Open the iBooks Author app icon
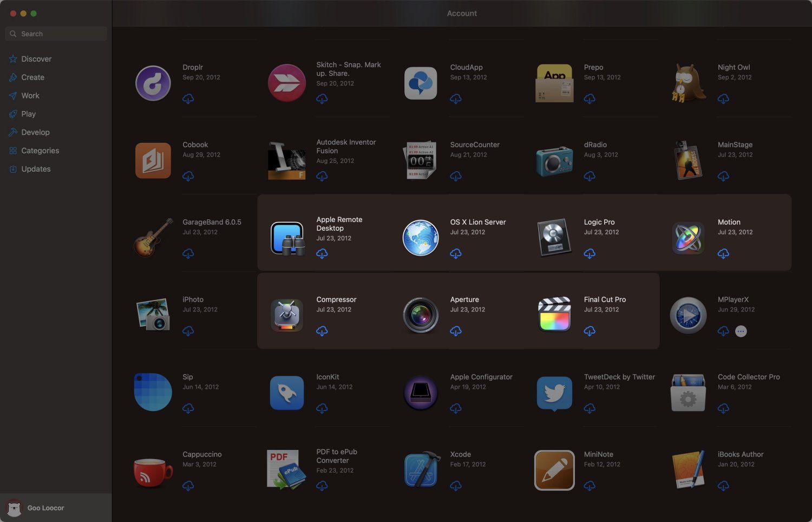 point(687,469)
